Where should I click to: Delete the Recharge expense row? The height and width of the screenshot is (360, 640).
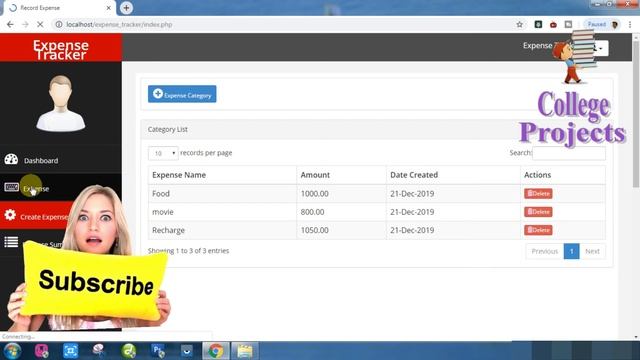(x=538, y=230)
